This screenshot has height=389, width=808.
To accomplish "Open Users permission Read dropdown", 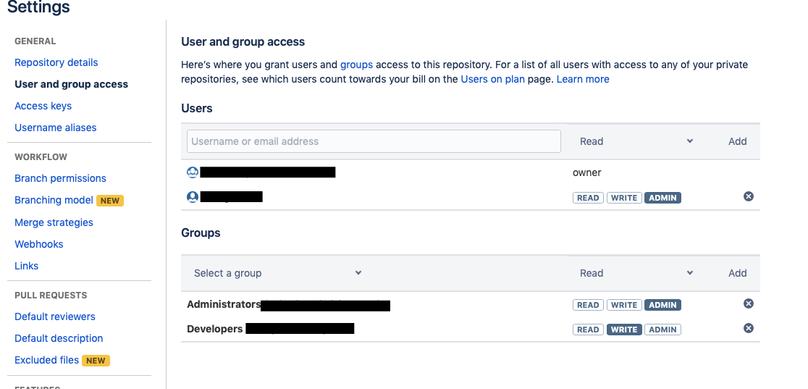I will click(636, 141).
